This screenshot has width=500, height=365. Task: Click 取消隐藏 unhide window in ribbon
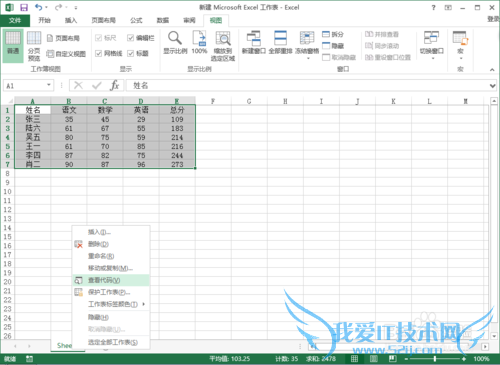tap(339, 57)
